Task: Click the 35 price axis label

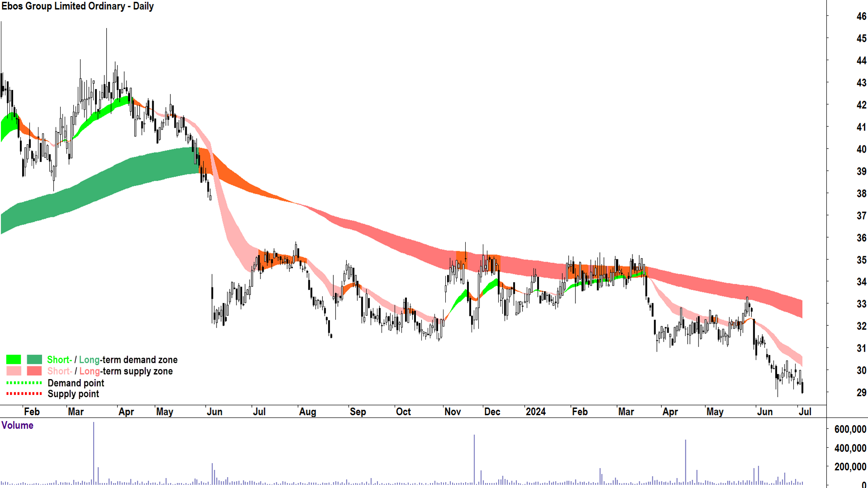Action: pyautogui.click(x=861, y=260)
